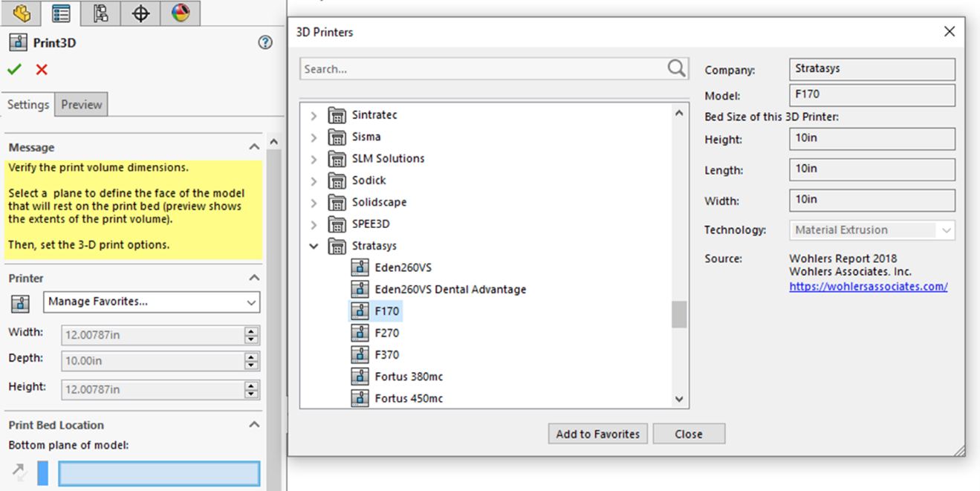Expand the Solidscape tree node
Screen dimensions: 980x491
click(x=314, y=202)
